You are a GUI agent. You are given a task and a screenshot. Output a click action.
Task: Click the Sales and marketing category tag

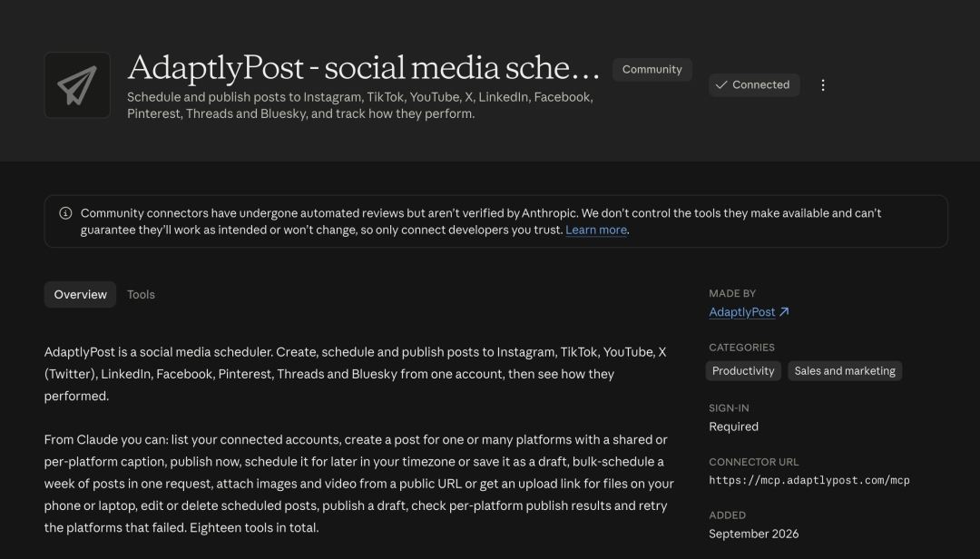pyautogui.click(x=845, y=371)
